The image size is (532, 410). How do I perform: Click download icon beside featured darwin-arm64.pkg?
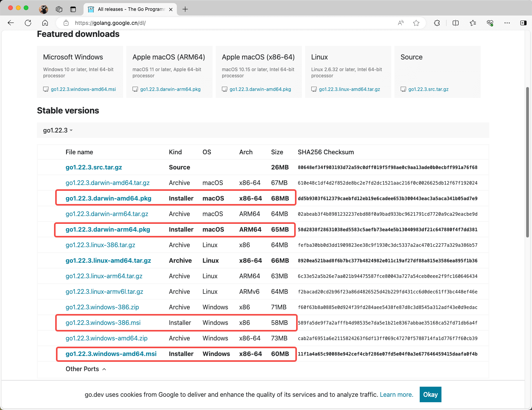coord(135,89)
